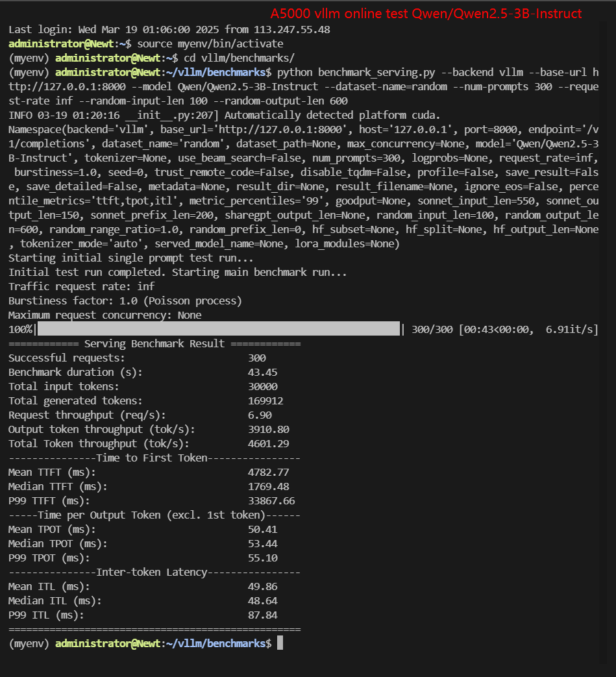Click P99 TTFT value 33867.66
This screenshot has height=677, width=616.
click(271, 501)
